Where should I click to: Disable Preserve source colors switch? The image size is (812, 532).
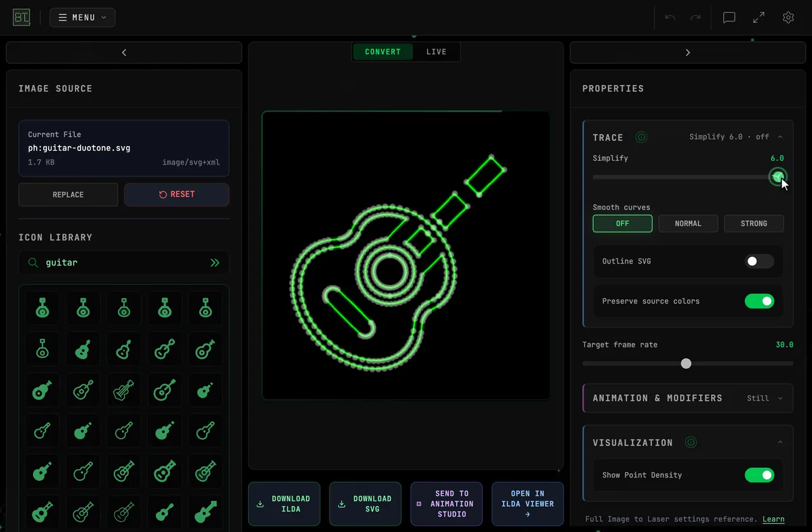click(759, 301)
